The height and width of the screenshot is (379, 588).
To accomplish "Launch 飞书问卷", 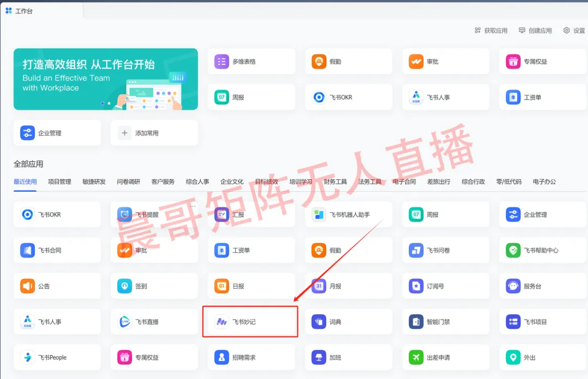I will [445, 250].
